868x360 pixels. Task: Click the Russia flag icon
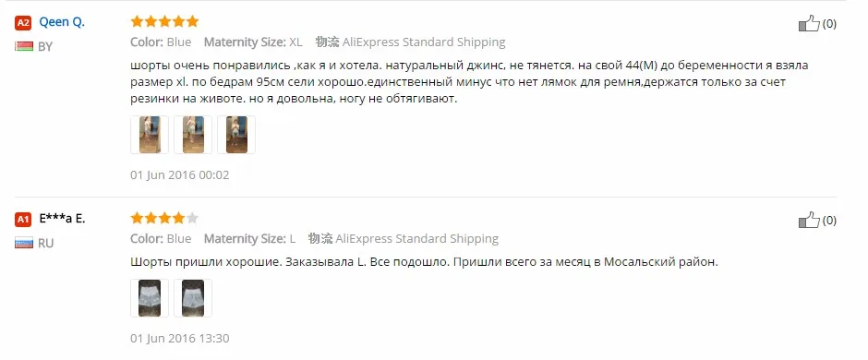tap(24, 243)
